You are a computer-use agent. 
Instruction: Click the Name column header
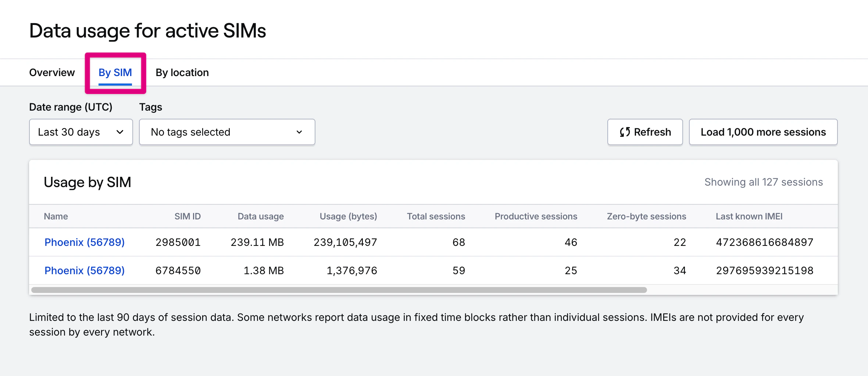56,216
